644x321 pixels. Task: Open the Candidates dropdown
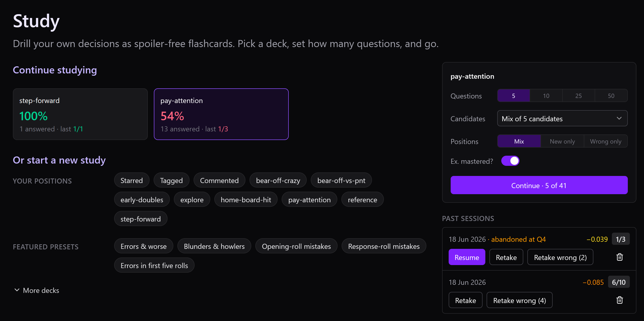[562, 118]
